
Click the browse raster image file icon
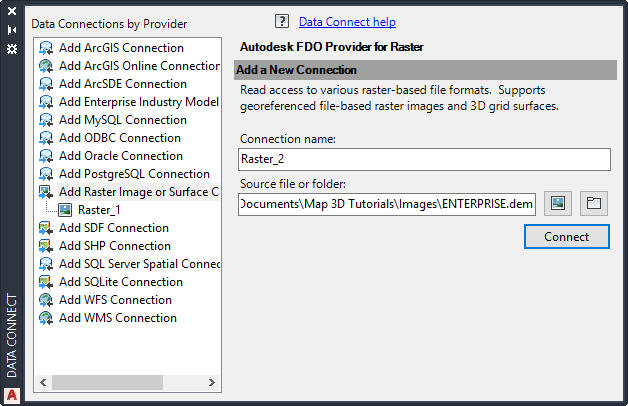click(558, 204)
